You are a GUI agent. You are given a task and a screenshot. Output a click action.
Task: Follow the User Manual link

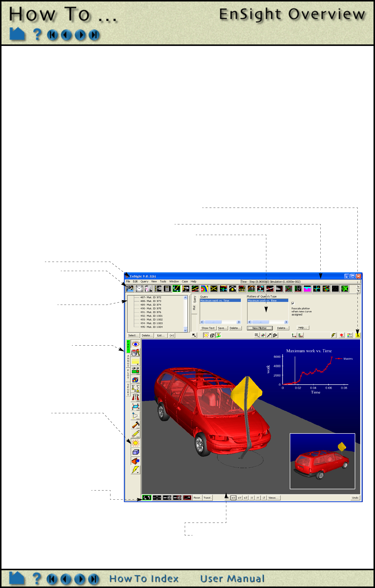point(232,579)
